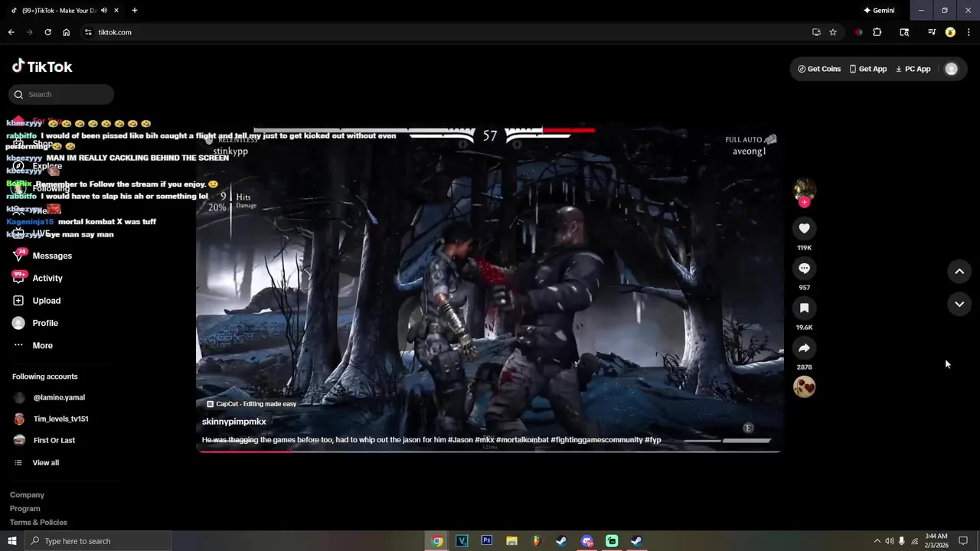Show hidden system tray icons chevron
980x551 pixels.
click(x=877, y=541)
